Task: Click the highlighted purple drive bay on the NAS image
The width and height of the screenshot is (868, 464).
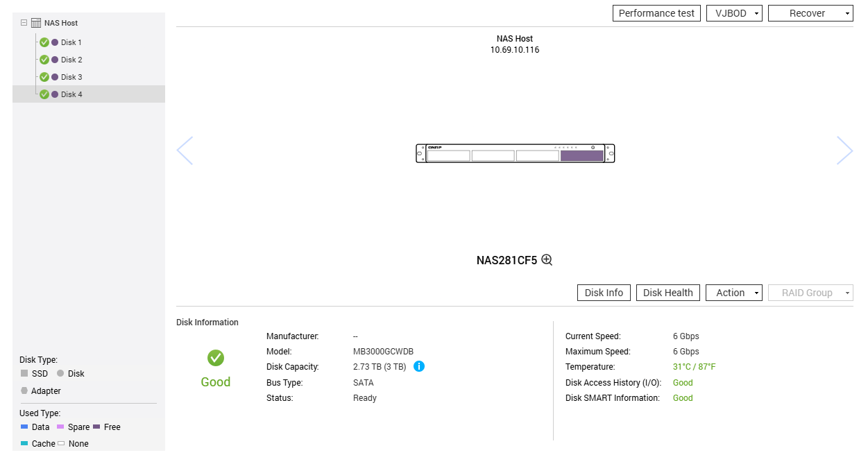Action: tap(583, 155)
